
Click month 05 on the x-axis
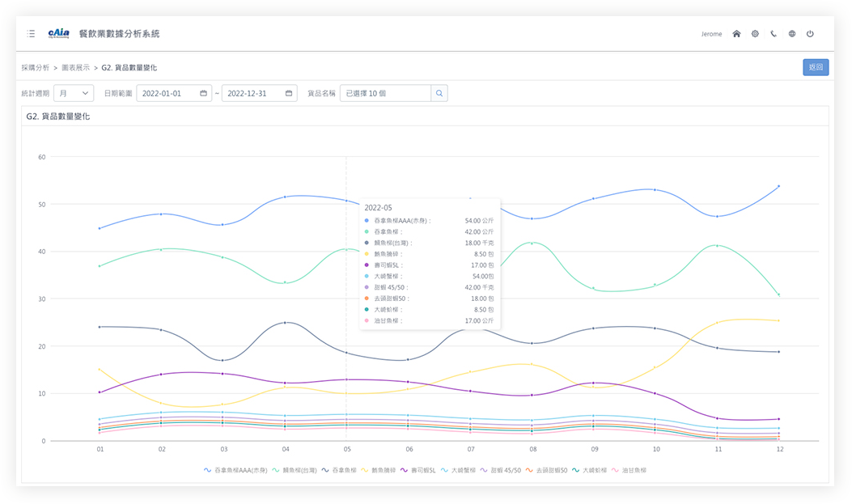click(x=347, y=450)
